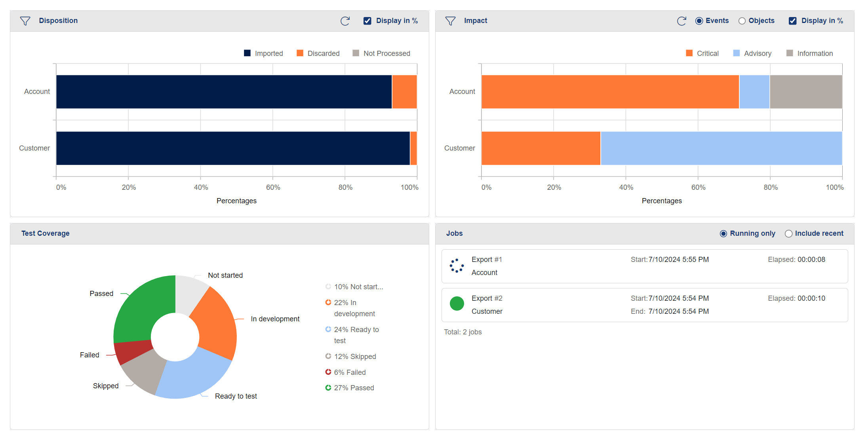Toggle Display in % on Impact panel

point(793,21)
